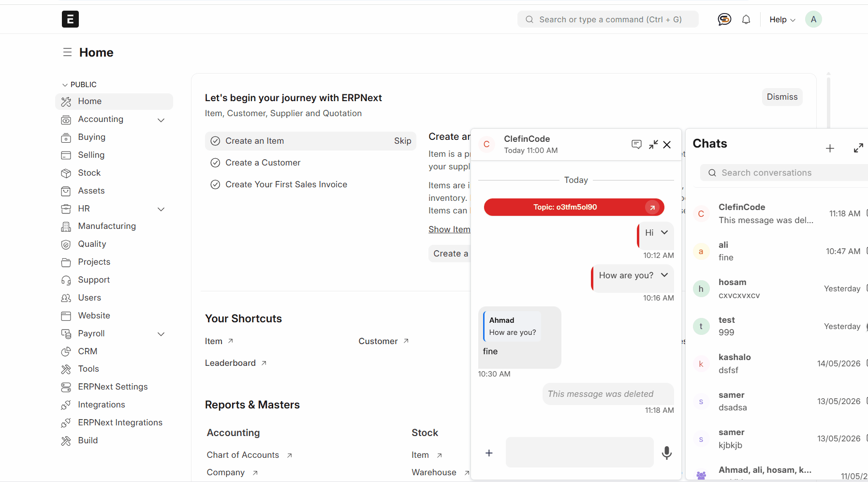Click the CRM pie chart icon

pos(66,352)
